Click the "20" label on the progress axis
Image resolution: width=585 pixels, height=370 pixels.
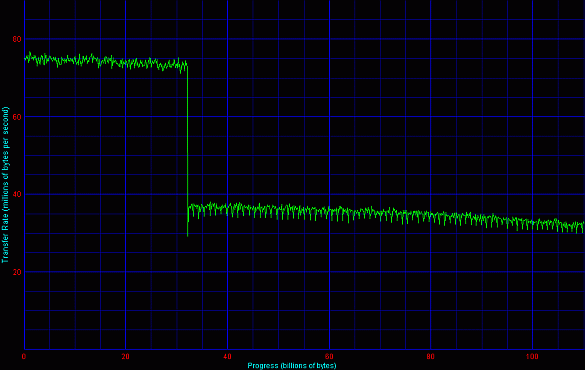click(x=125, y=357)
